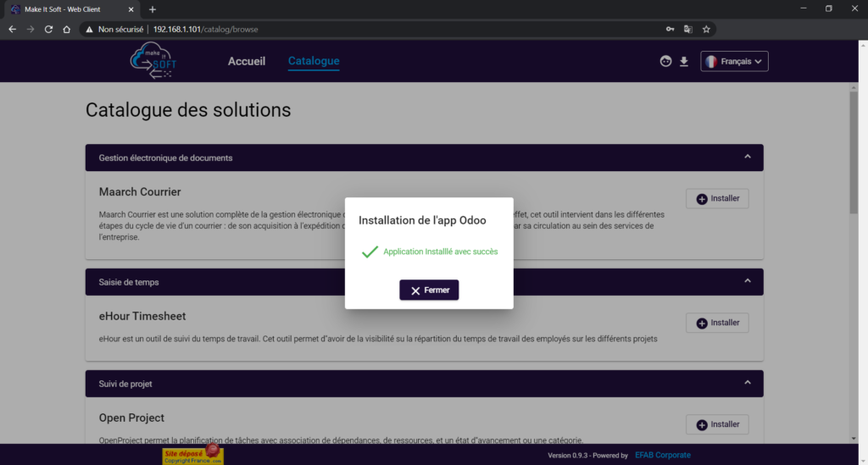
Task: Install Open Project
Action: click(x=717, y=424)
